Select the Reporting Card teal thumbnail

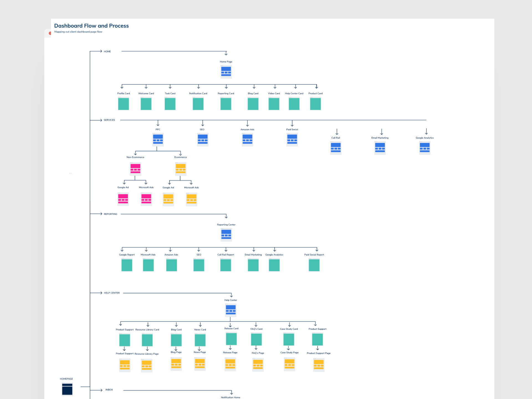(x=226, y=103)
